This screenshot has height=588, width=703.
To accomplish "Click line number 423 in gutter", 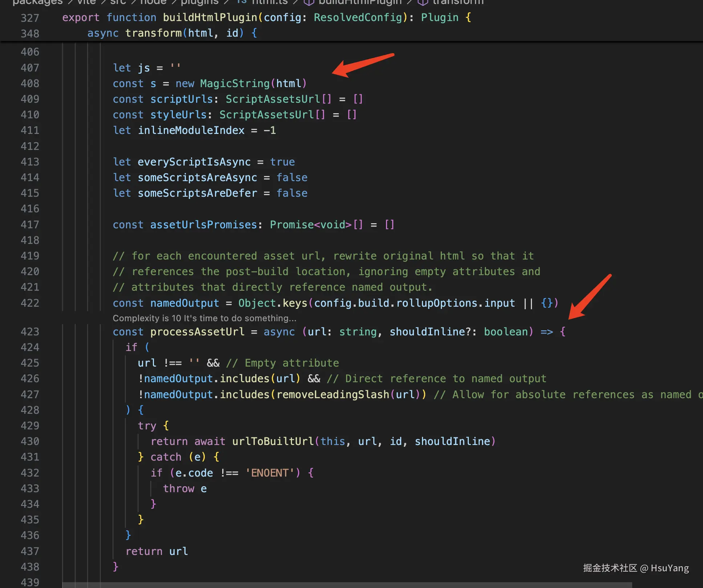I will click(30, 332).
